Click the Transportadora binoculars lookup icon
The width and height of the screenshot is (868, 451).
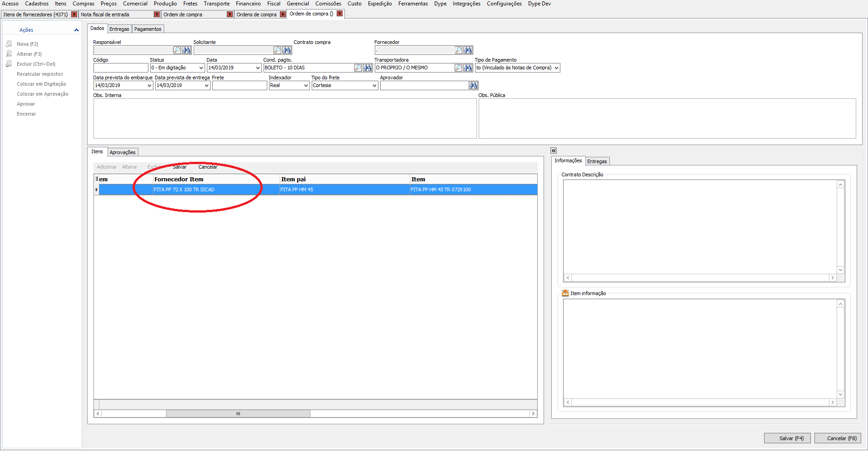click(468, 68)
